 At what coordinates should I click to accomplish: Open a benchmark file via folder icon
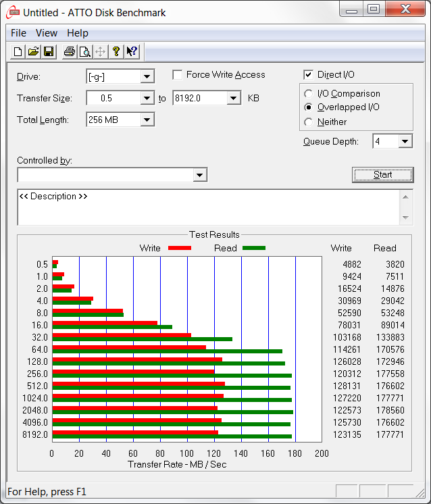33,51
